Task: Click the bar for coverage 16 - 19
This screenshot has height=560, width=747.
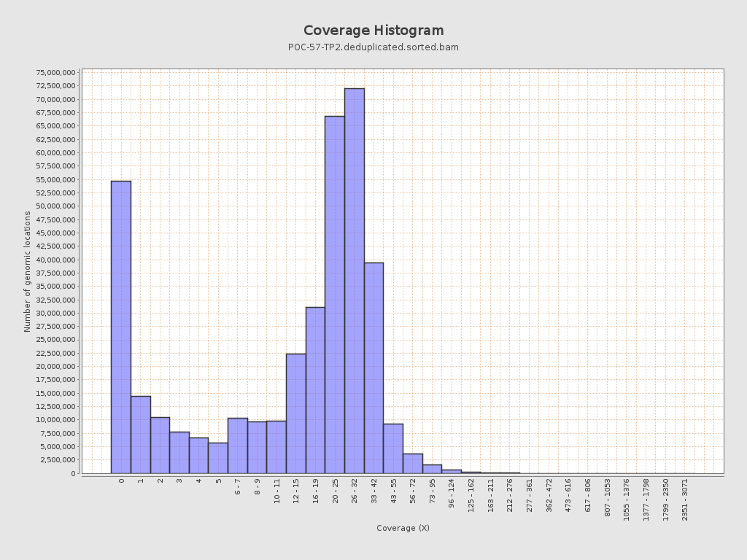Action: tap(315, 390)
